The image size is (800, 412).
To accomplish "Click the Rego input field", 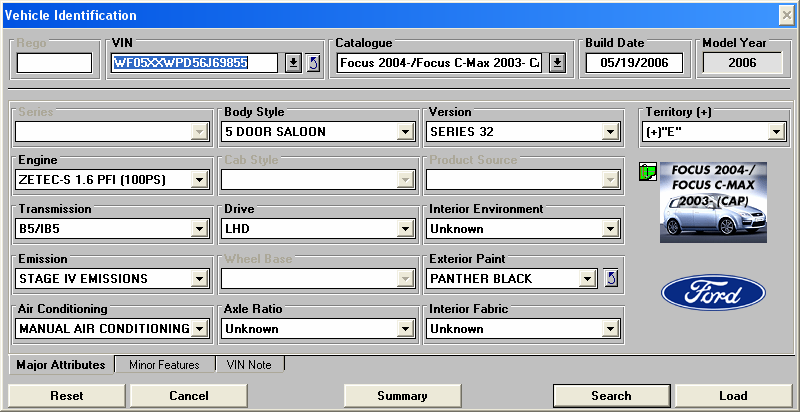I will point(54,63).
